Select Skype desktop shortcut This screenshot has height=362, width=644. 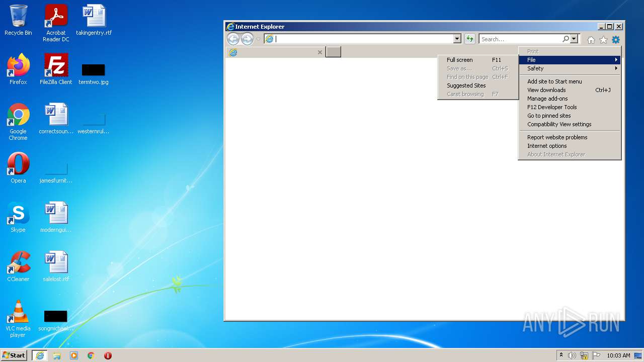coord(18,217)
